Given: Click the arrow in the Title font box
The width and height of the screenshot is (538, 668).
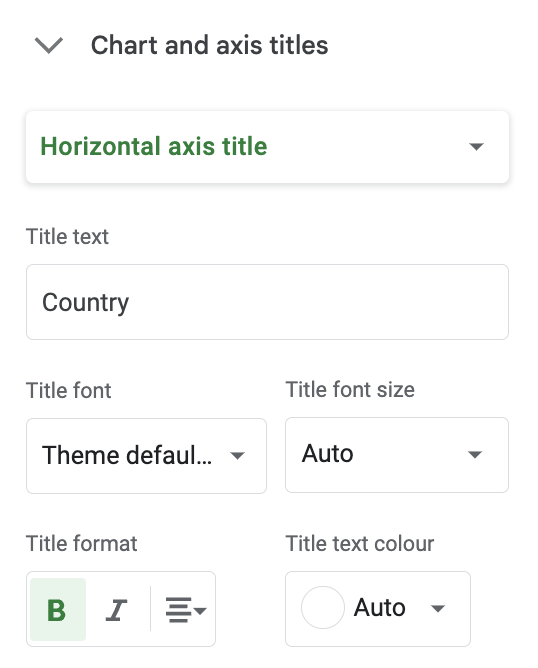Looking at the screenshot, I should [x=237, y=456].
